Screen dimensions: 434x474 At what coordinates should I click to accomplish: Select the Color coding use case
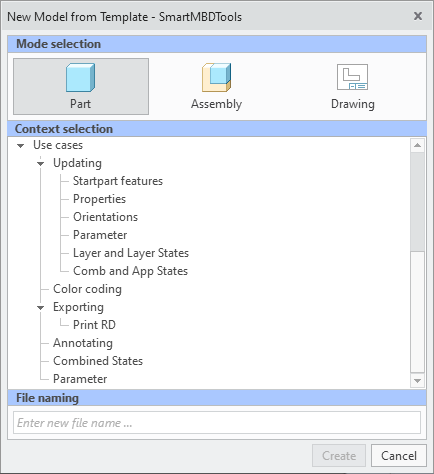(x=87, y=289)
